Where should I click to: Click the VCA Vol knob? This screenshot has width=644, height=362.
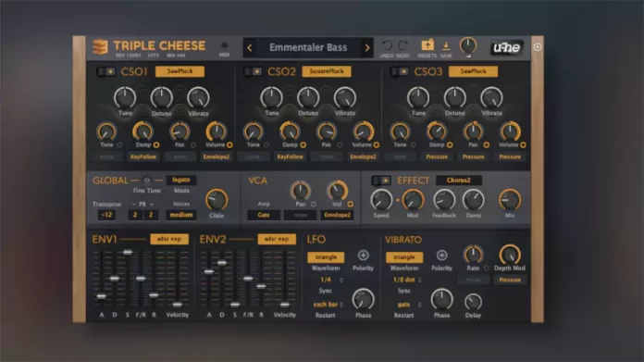tap(337, 190)
